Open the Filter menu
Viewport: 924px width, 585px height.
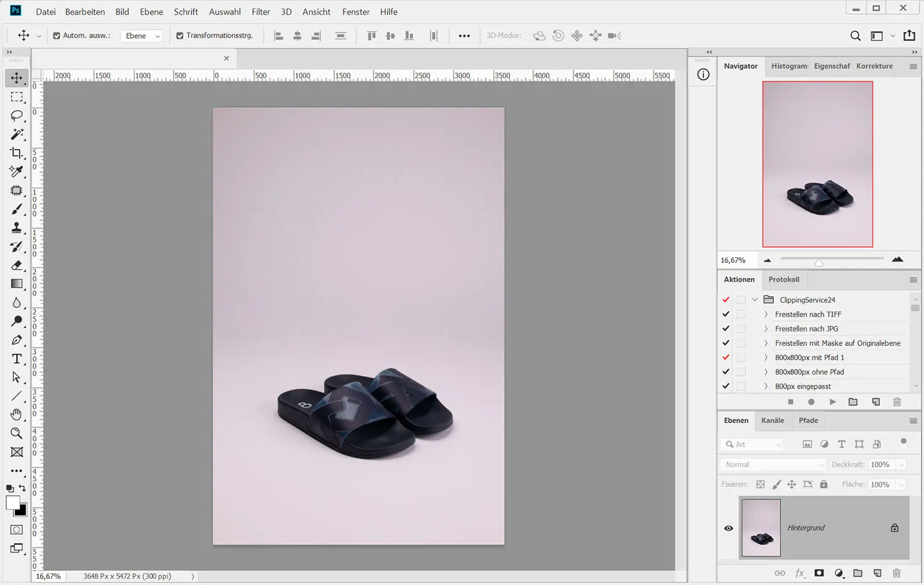point(261,12)
